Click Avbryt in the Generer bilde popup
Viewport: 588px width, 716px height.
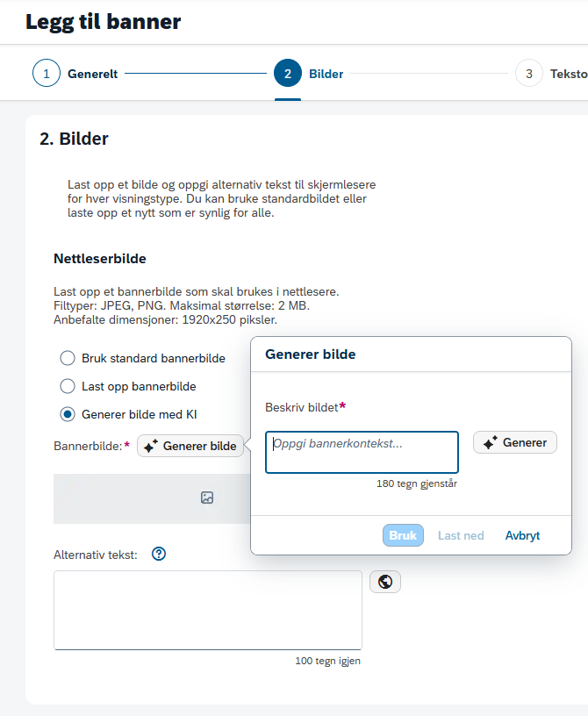point(522,535)
